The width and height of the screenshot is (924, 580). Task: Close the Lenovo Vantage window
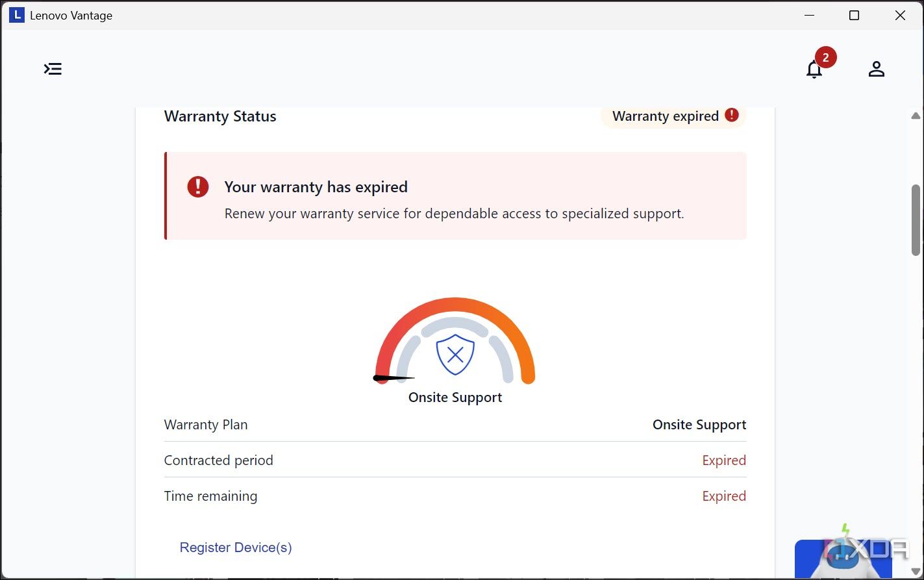tap(900, 16)
